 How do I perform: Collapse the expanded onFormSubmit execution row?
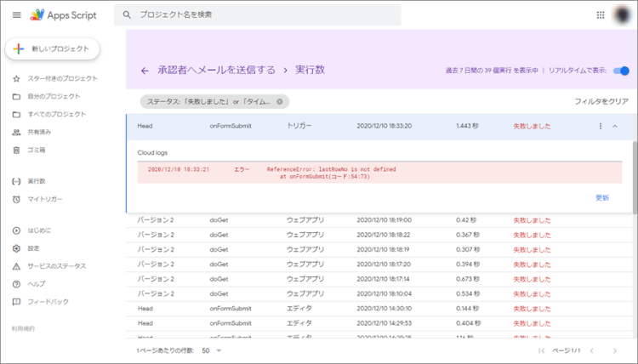(615, 126)
